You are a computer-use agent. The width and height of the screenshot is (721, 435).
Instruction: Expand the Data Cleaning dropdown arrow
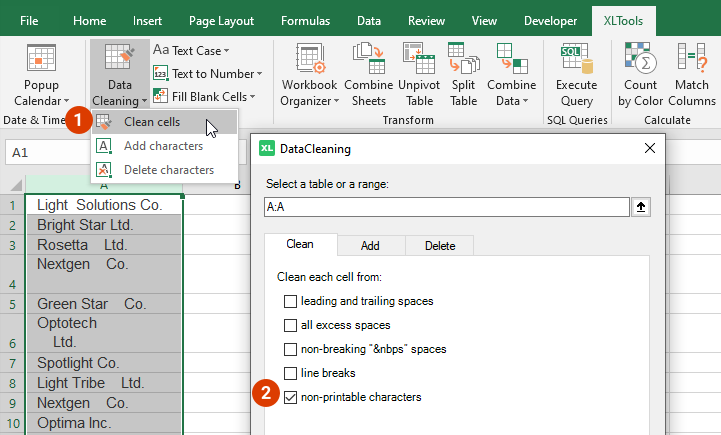[x=144, y=101]
